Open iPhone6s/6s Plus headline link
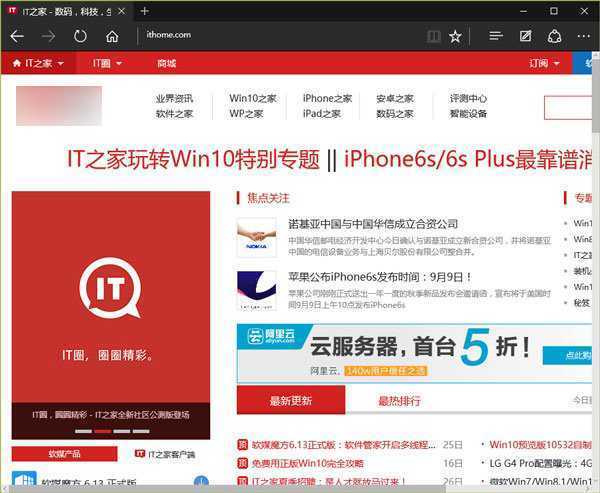Viewport: 600px width, 493px height. [468, 159]
